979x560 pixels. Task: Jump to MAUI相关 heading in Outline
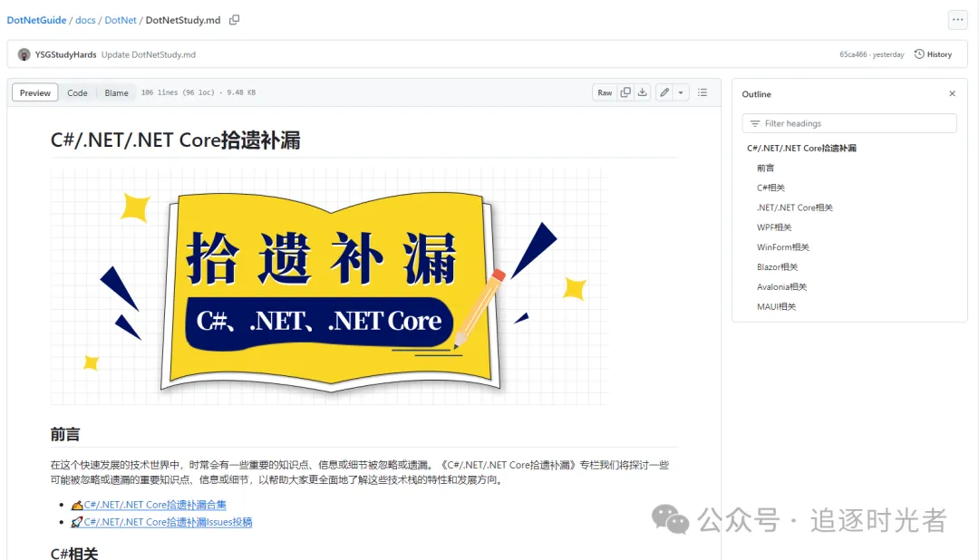tap(776, 306)
